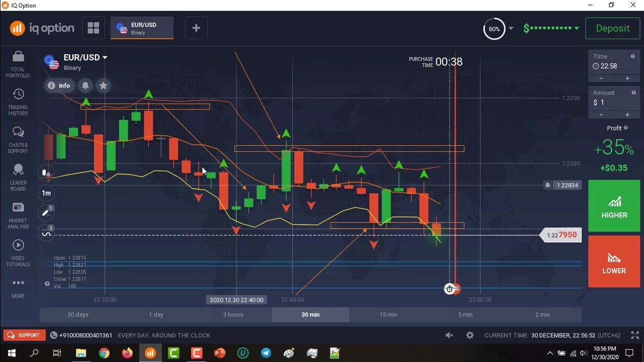
Task: Open the 80% profit circle dropdown
Action: click(x=499, y=29)
